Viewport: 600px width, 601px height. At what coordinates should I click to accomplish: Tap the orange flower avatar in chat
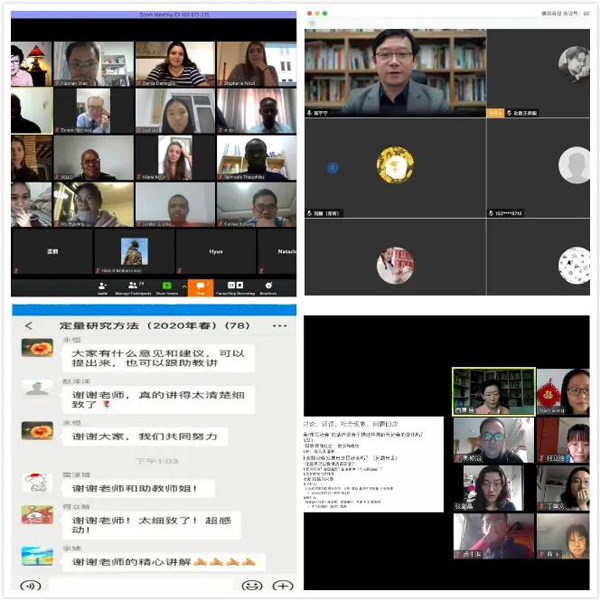coord(37,348)
